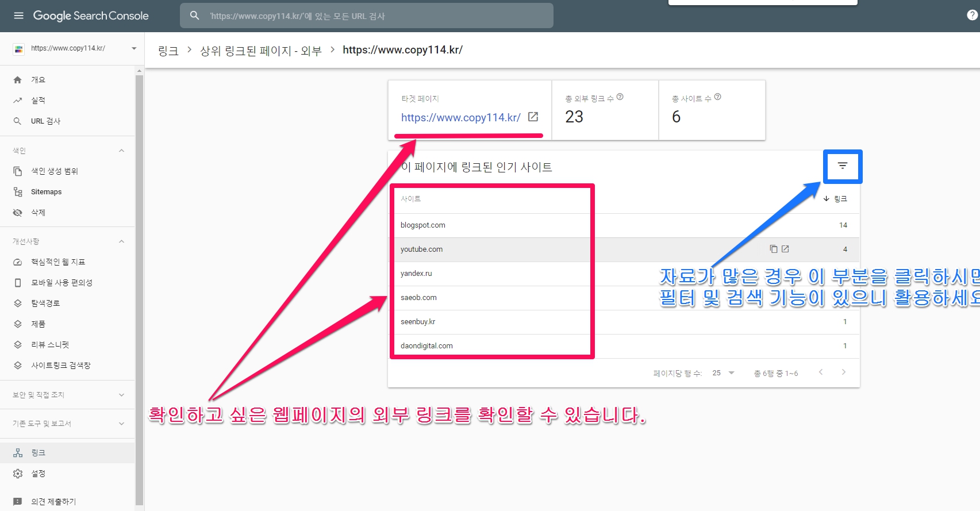Open target page in new tab icon
Screen dimensions: 980x511
pyautogui.click(x=533, y=117)
